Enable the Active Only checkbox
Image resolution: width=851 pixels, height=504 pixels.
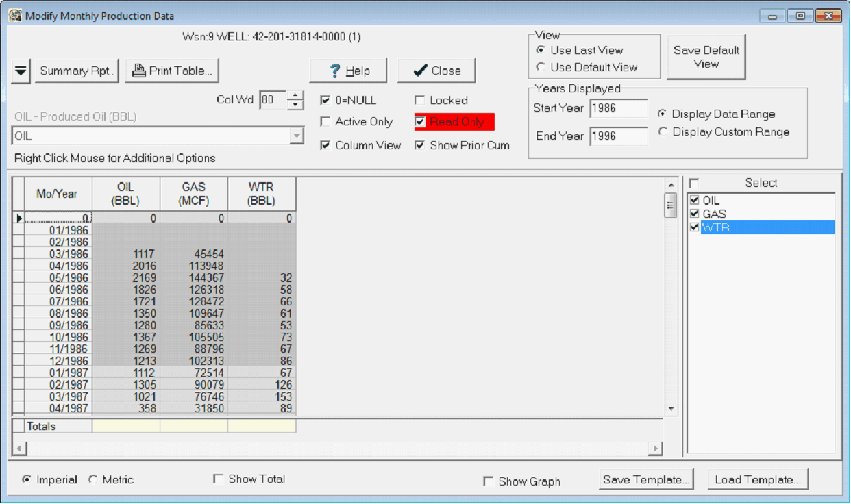click(x=325, y=122)
